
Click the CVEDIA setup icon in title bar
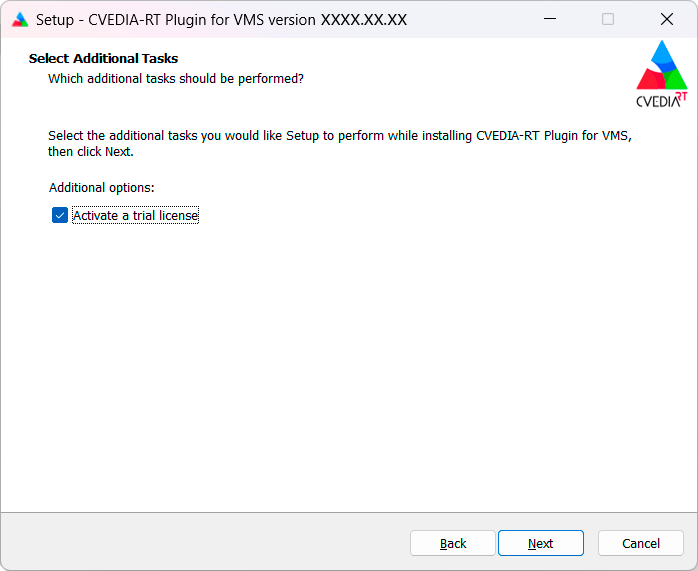[x=20, y=20]
